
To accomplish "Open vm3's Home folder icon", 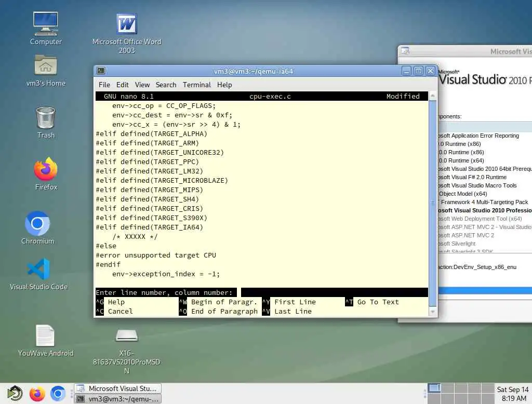I will [46, 71].
